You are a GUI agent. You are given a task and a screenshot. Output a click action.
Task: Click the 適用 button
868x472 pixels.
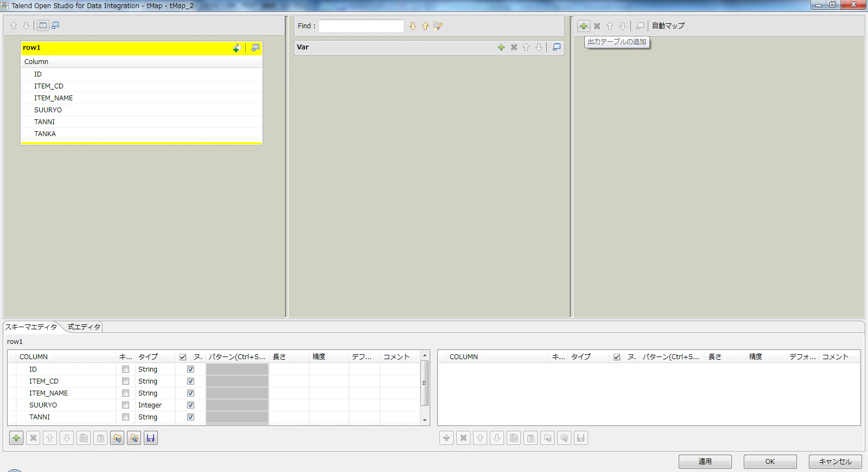coord(705,462)
